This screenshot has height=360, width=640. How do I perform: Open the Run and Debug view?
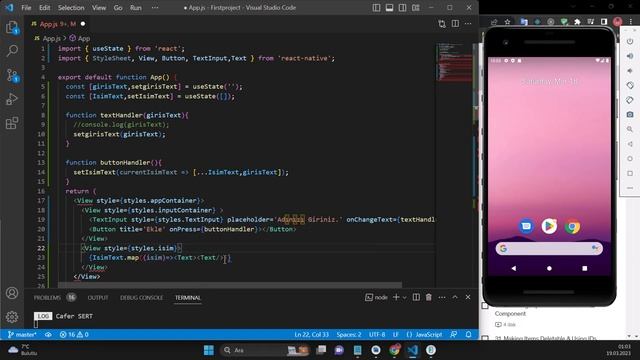point(12,99)
